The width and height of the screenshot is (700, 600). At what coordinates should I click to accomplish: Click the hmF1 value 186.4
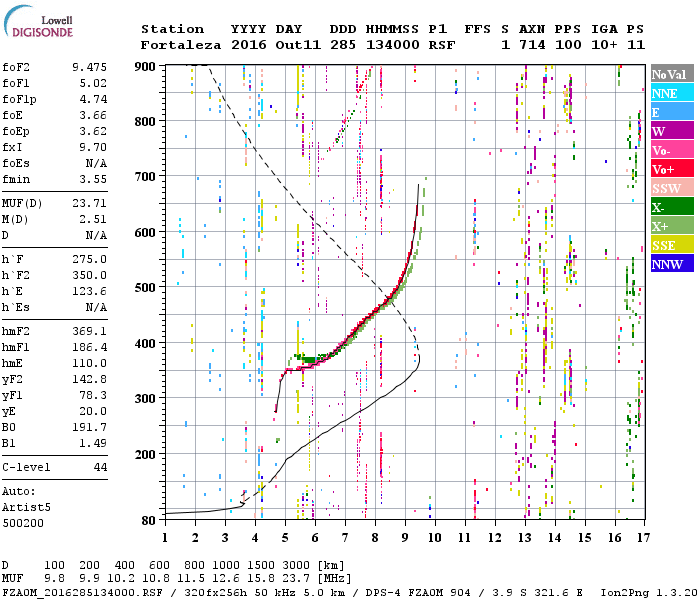pyautogui.click(x=89, y=347)
